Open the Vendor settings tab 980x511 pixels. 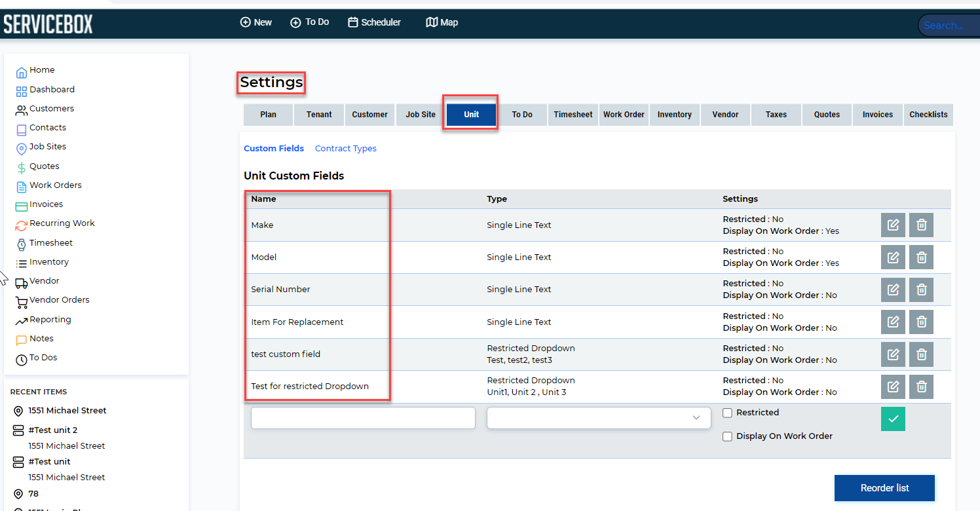(725, 115)
